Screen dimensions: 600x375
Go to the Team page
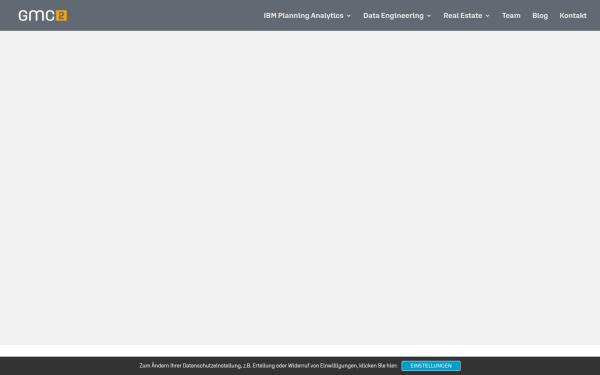point(511,16)
